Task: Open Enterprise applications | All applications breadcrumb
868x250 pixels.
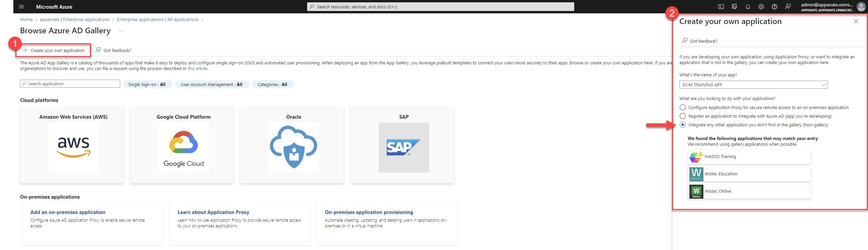Action: click(x=158, y=20)
